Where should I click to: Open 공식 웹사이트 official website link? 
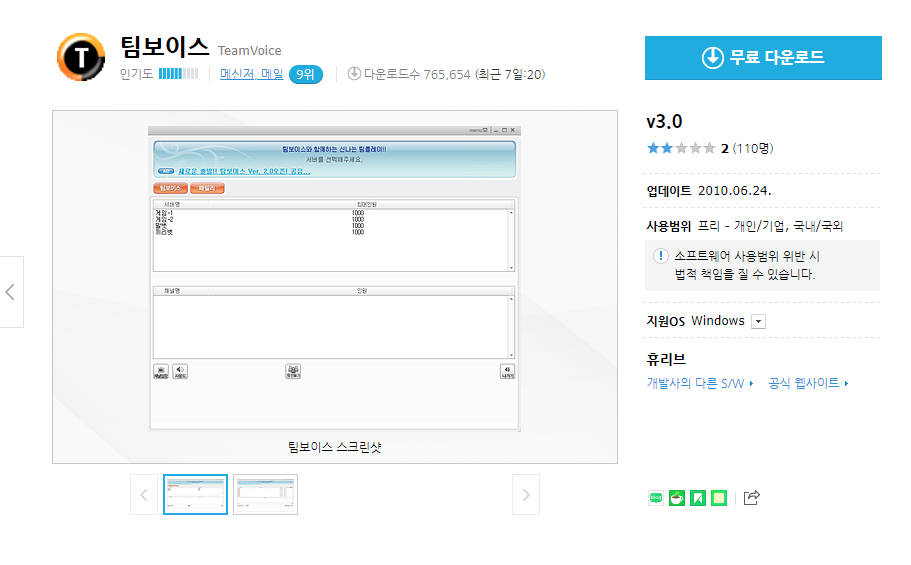point(808,383)
